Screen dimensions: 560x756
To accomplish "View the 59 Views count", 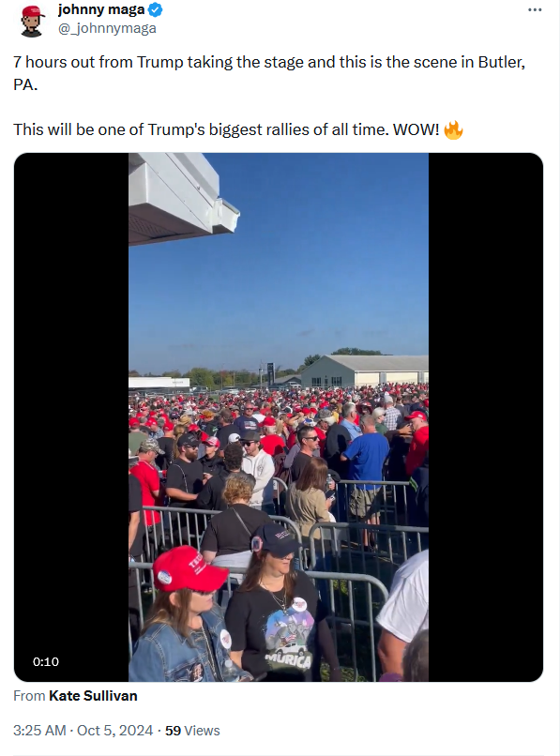I will click(192, 731).
